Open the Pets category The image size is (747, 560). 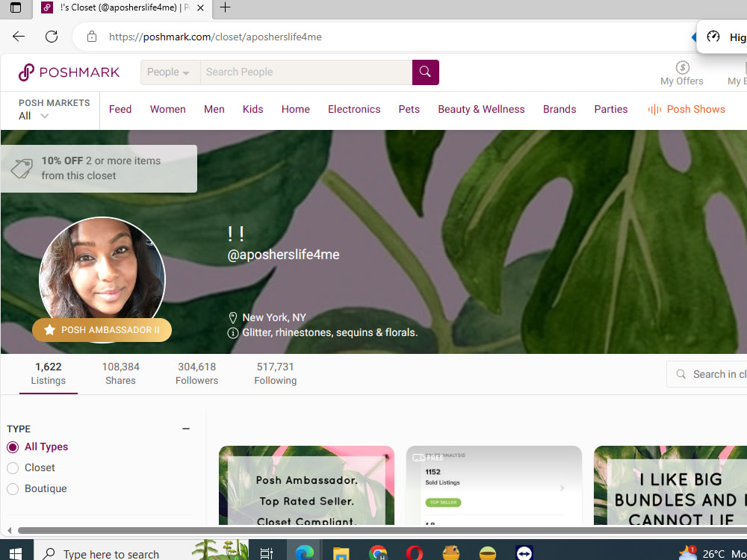point(409,110)
